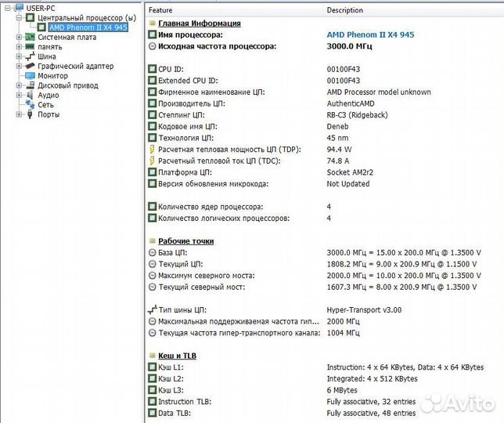Collapse the USER-PC root node
Screen dimensions: 504x423
tap(8, 9)
